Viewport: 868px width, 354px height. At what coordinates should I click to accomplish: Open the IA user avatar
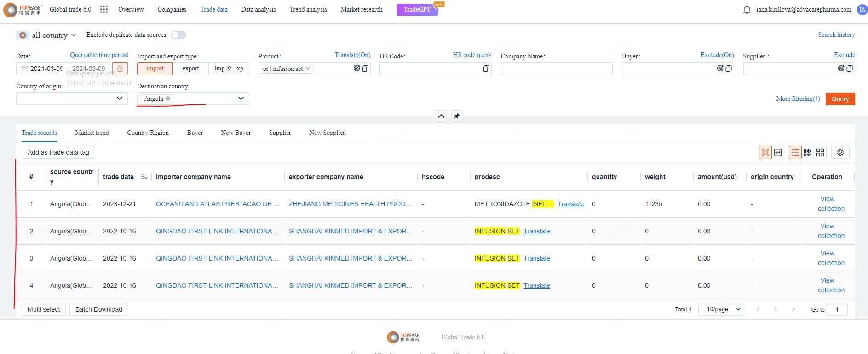tap(862, 10)
